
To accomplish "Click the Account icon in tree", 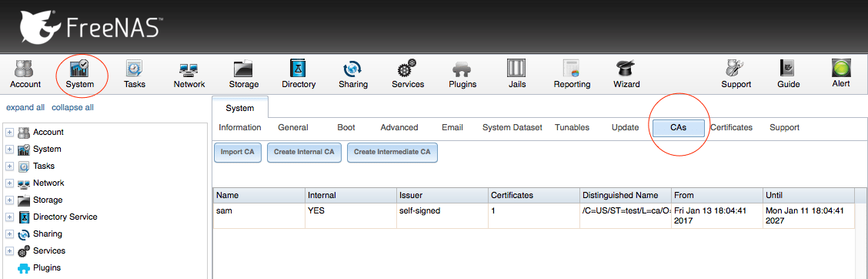I will (24, 133).
